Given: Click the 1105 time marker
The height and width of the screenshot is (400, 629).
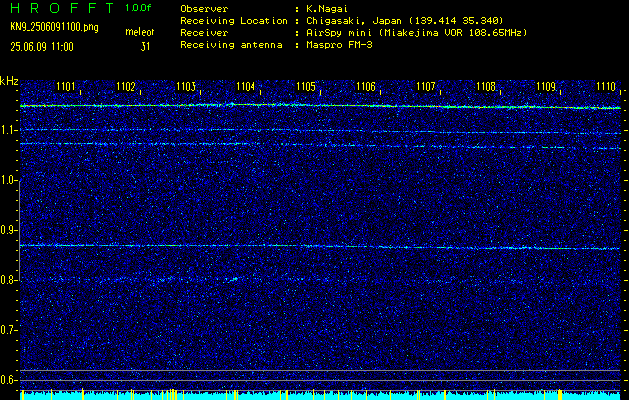Looking at the screenshot, I should (306, 86).
